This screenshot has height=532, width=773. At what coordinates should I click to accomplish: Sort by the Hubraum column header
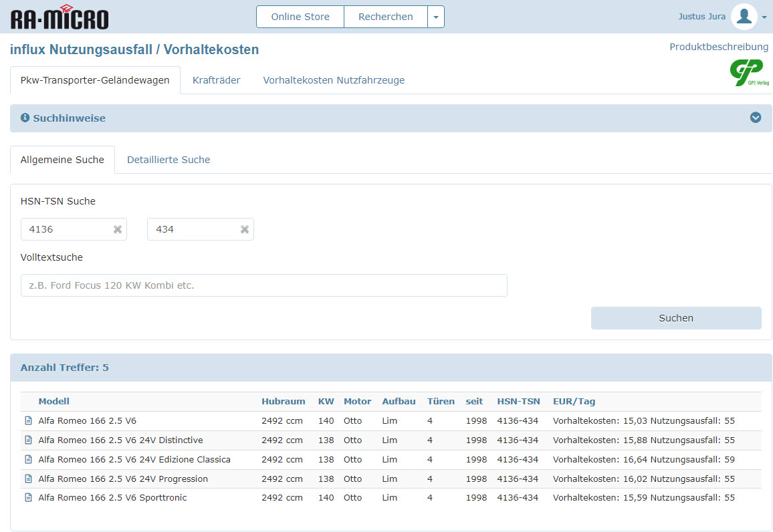(x=284, y=402)
